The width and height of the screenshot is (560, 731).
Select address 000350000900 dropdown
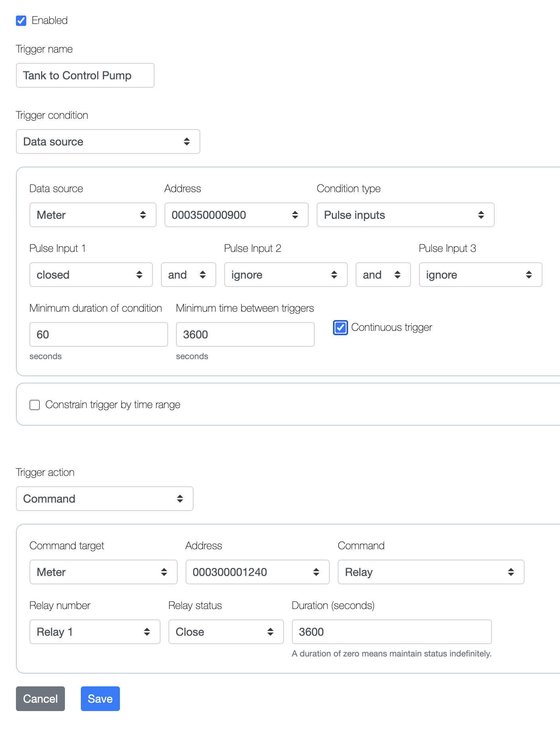(x=236, y=215)
